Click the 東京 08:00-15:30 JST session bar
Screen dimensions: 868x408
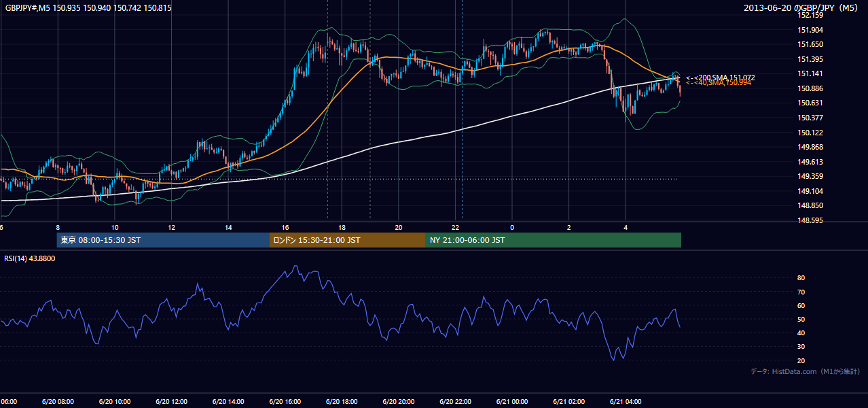[163, 240]
